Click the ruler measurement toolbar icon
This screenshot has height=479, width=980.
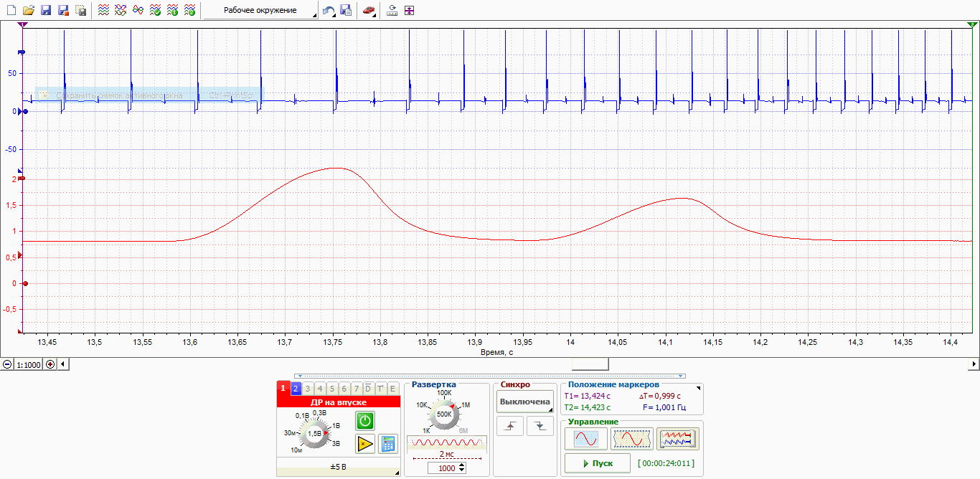[392, 10]
